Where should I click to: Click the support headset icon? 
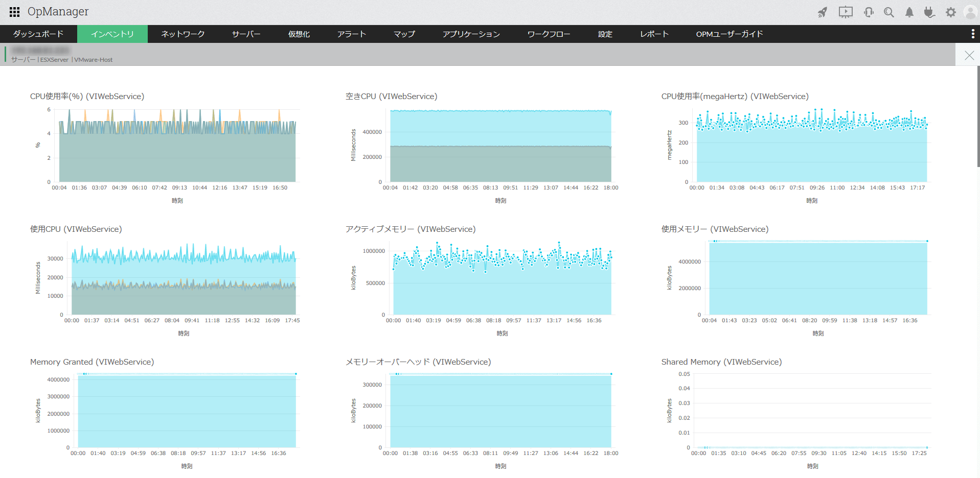tap(869, 12)
